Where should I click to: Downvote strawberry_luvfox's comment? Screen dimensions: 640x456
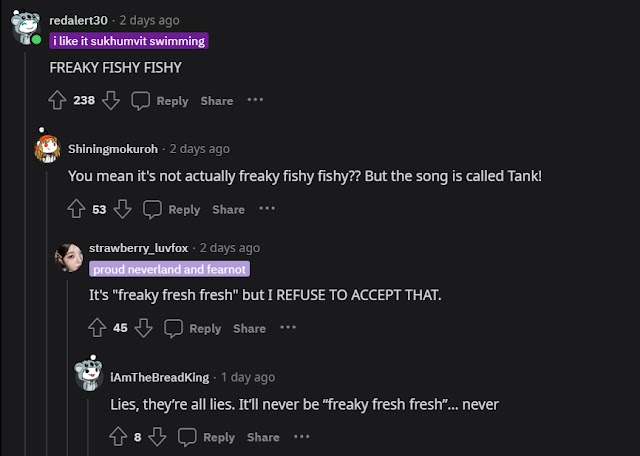point(144,328)
